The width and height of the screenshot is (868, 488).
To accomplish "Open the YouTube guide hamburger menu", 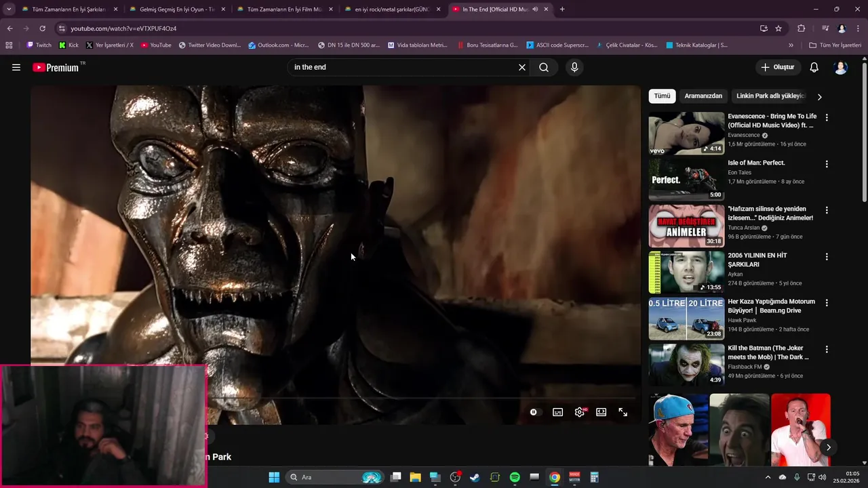I will point(16,67).
